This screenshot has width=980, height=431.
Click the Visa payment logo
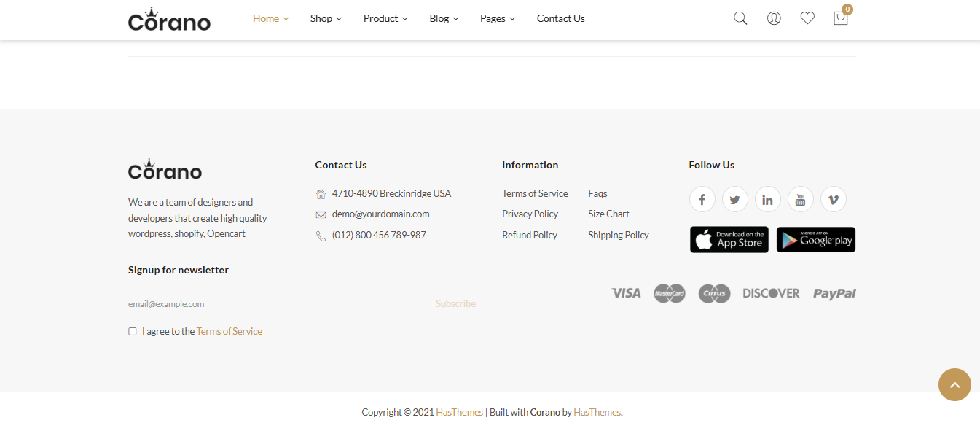(x=626, y=293)
